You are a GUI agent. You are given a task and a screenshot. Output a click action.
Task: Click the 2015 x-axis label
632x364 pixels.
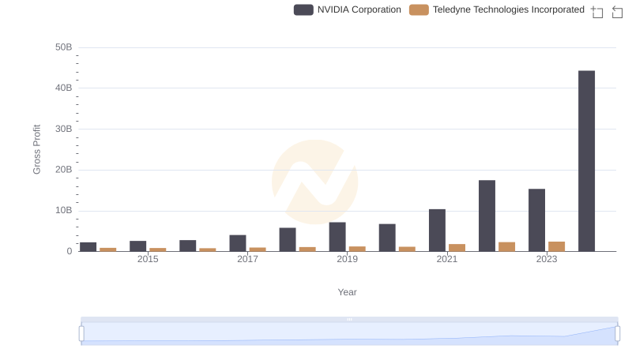[148, 259]
